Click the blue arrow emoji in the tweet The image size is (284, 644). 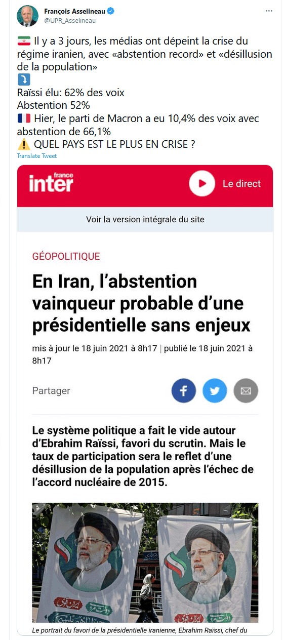pos(24,79)
